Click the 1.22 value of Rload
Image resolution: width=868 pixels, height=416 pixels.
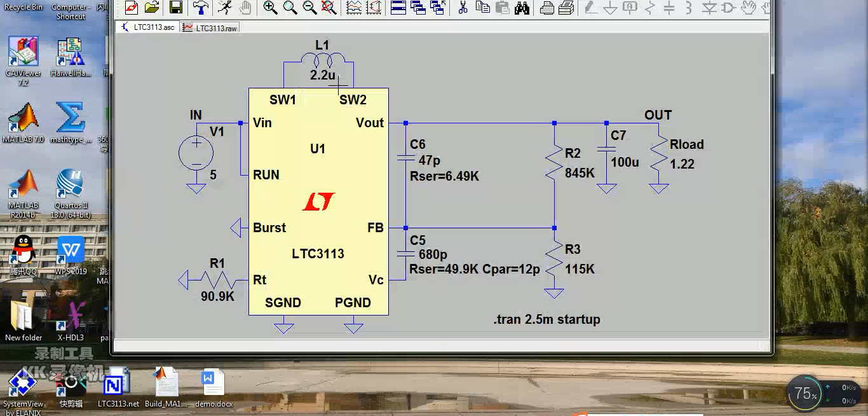click(682, 164)
